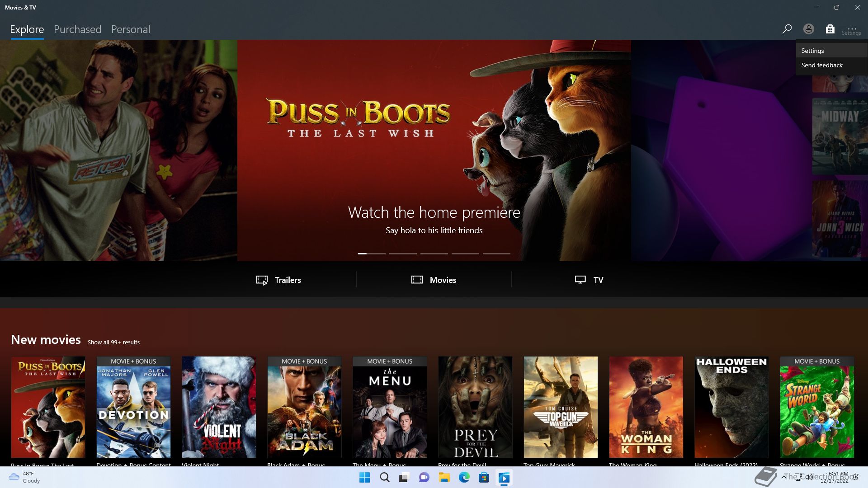Select the second carousel indicator
Screen dimensions: 868x488
click(x=403, y=253)
